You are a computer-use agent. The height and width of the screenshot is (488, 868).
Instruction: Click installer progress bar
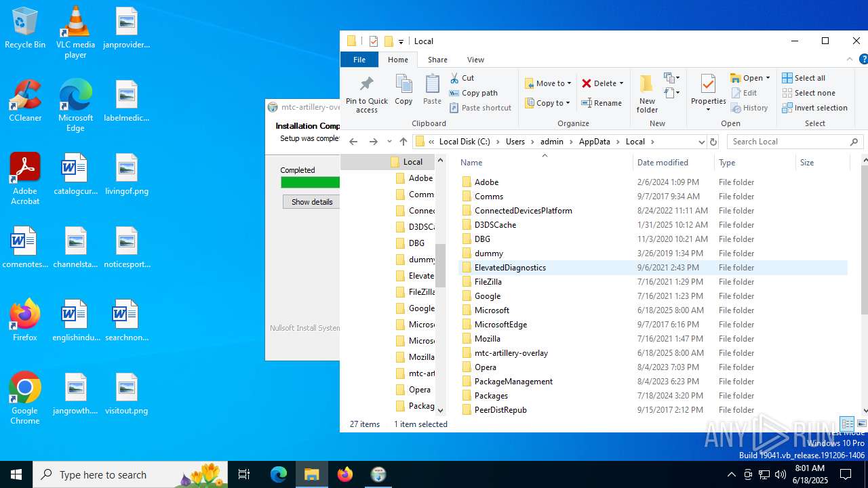(311, 182)
